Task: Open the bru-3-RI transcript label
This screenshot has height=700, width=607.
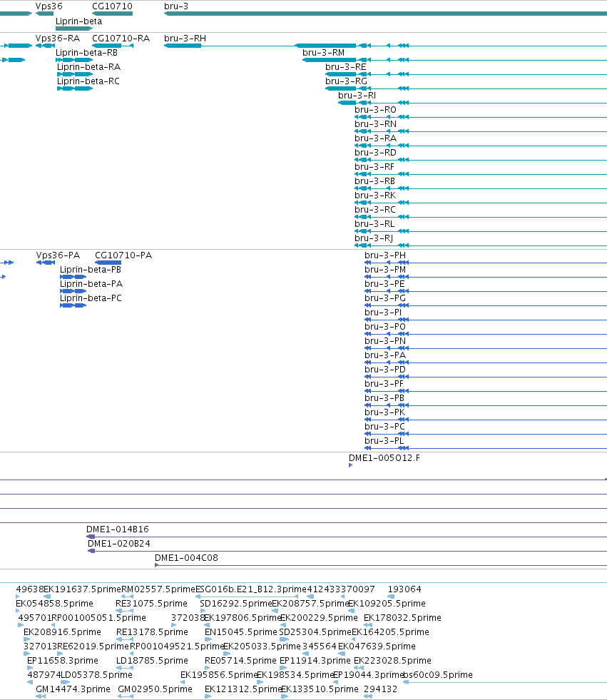Action: (x=357, y=96)
